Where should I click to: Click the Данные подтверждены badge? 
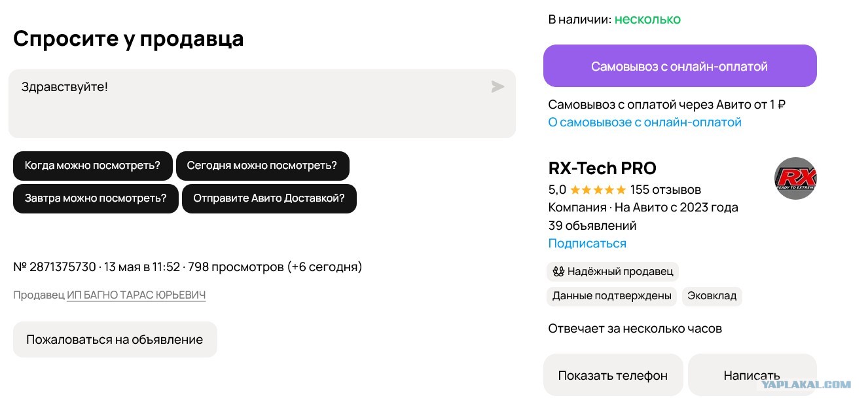612,296
